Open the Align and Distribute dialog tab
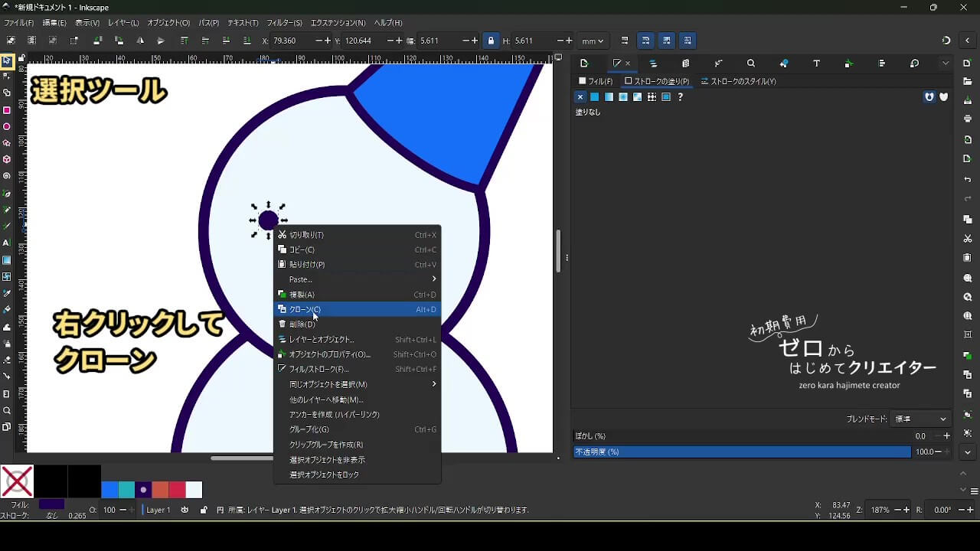Screen dimensions: 980x551 (x=881, y=64)
